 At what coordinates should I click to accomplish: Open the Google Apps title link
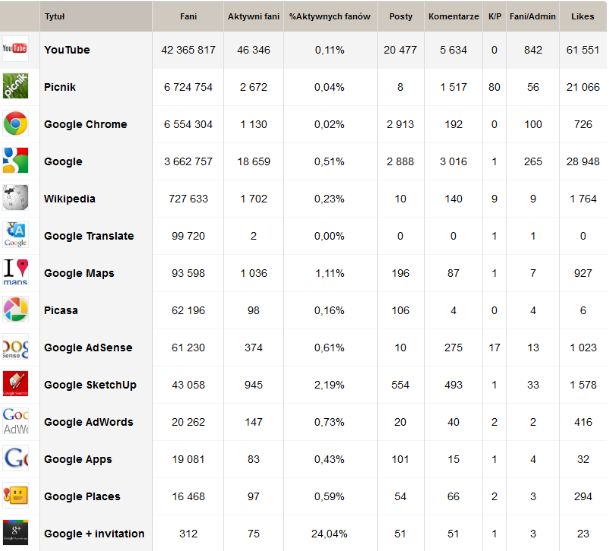pos(78,459)
